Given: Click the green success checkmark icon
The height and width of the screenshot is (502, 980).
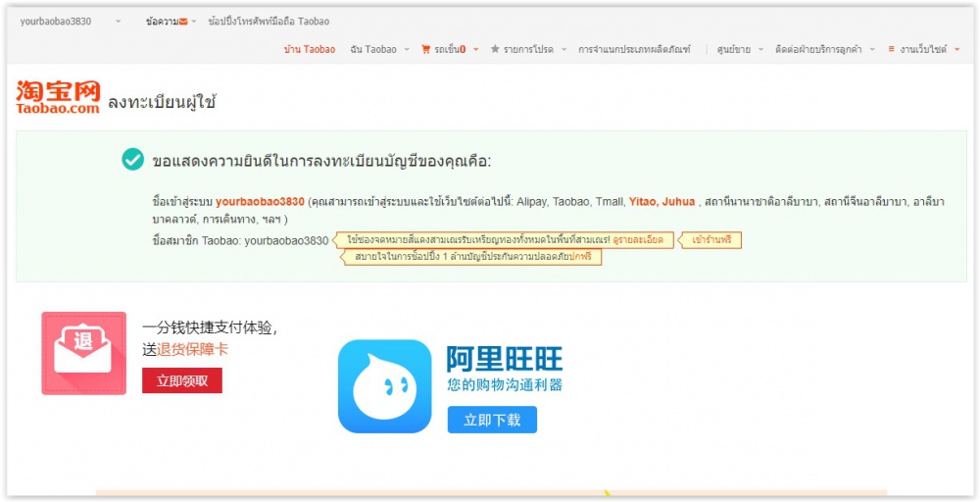Looking at the screenshot, I should (132, 160).
